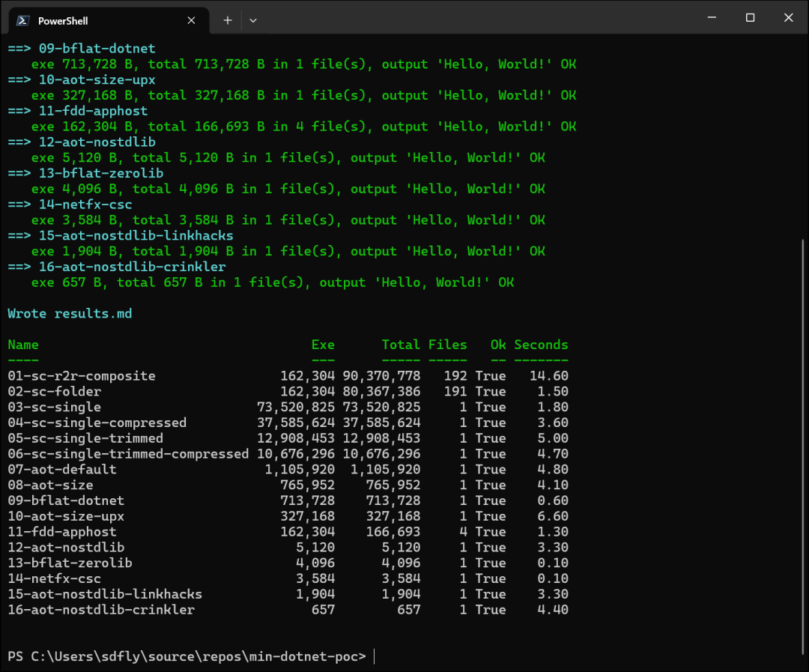
Task: Click '06-sc-single-trimmed-compressed' row name
Action: tap(128, 454)
